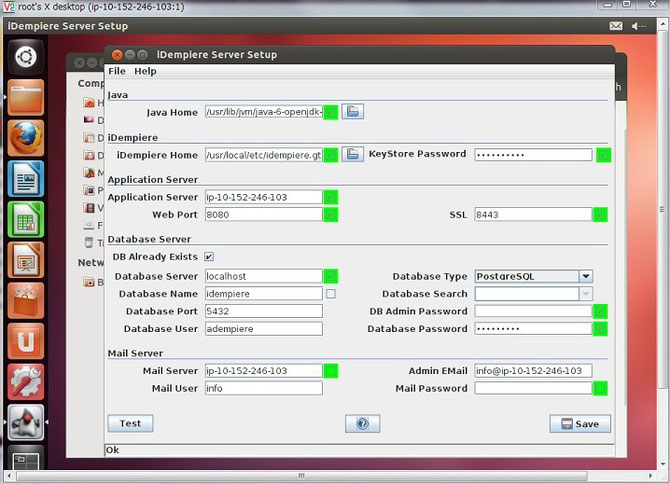Open Database Search dropdown arrow
Screen dimensions: 670x484
click(586, 293)
